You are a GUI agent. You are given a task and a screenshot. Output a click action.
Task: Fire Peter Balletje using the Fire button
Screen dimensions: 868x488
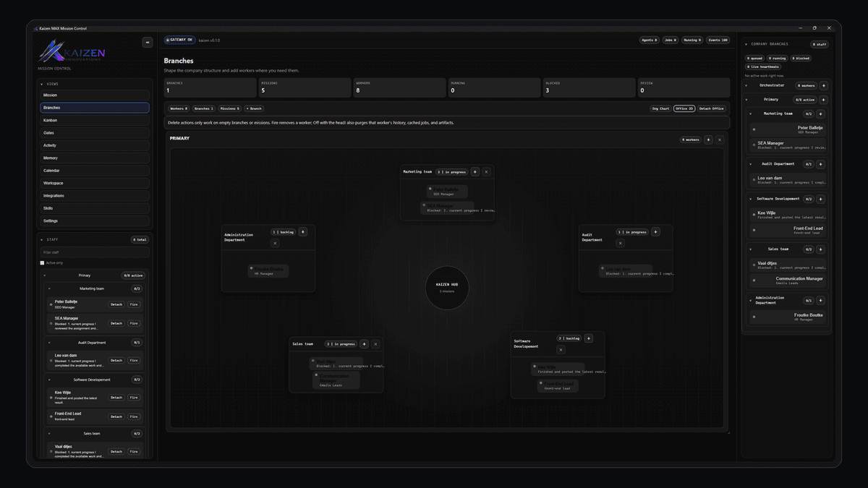click(x=133, y=304)
